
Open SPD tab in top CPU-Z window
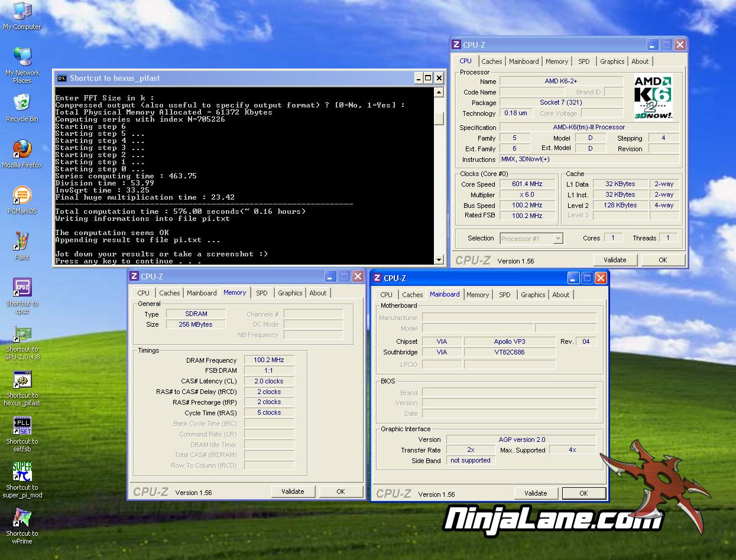pos(584,61)
